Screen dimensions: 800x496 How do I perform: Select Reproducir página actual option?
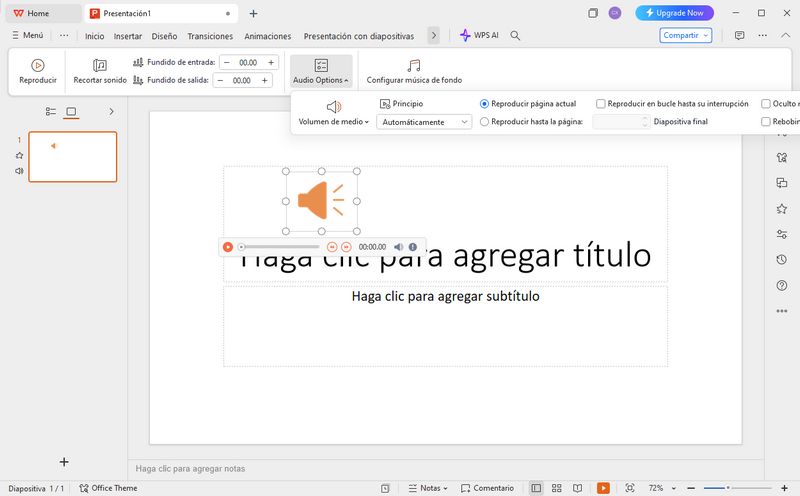485,103
